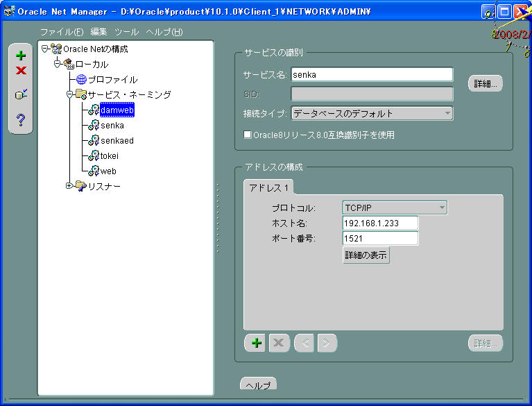Click the test service connection icon
The width and height of the screenshot is (532, 406).
tap(21, 94)
